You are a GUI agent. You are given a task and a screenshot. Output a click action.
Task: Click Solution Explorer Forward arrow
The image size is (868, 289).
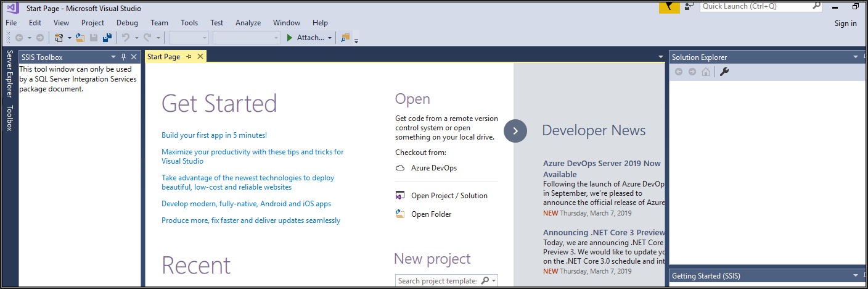coord(692,72)
